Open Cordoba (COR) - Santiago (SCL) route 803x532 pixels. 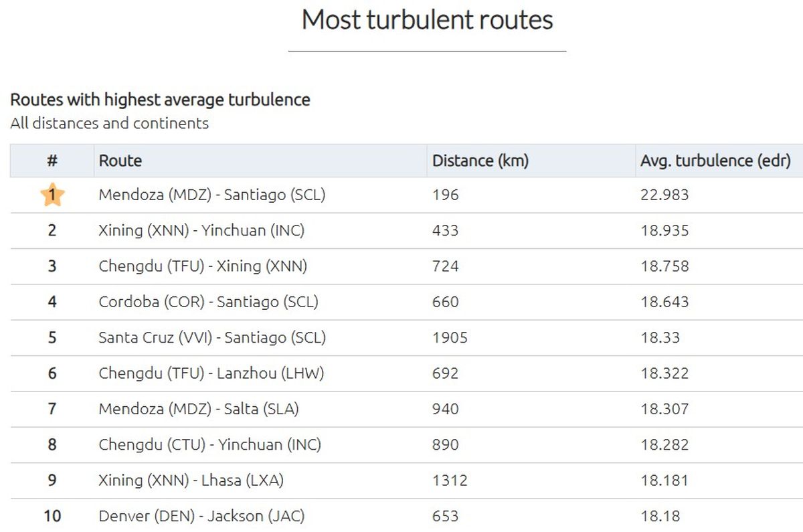(x=208, y=302)
